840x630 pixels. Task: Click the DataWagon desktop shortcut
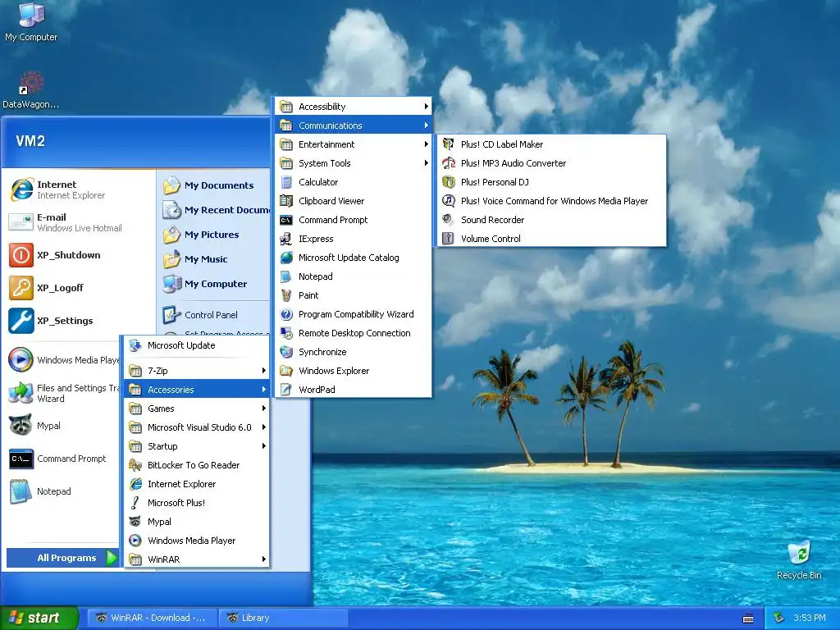pyautogui.click(x=30, y=89)
